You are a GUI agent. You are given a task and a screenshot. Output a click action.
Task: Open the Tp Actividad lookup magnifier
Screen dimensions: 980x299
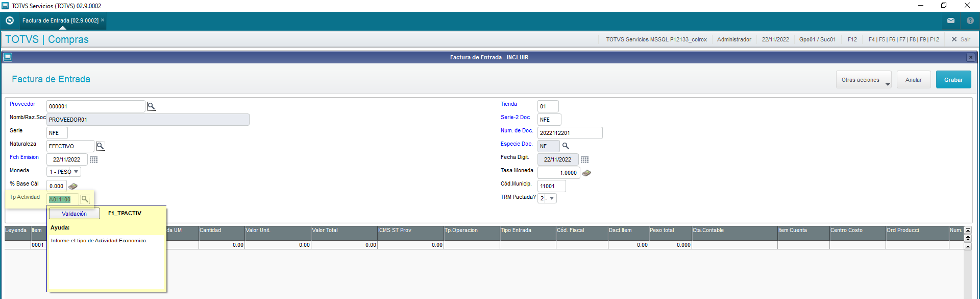pos(85,199)
